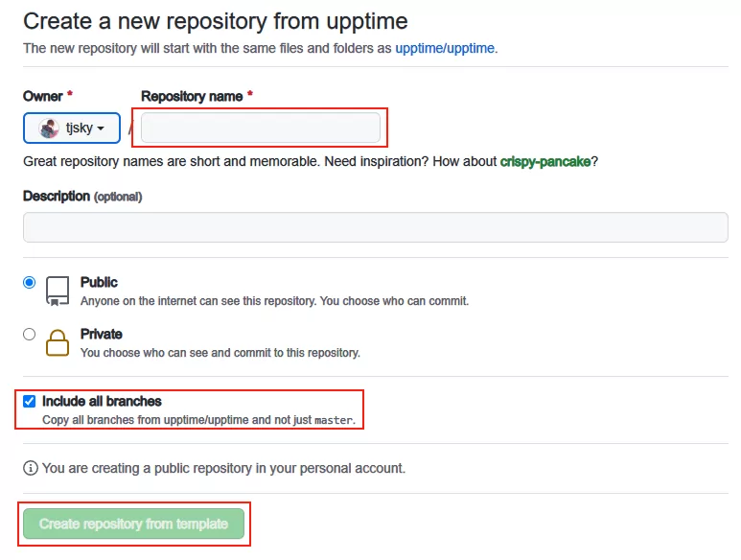Focus the Repository name input field
The height and width of the screenshot is (560, 741).
pyautogui.click(x=261, y=128)
